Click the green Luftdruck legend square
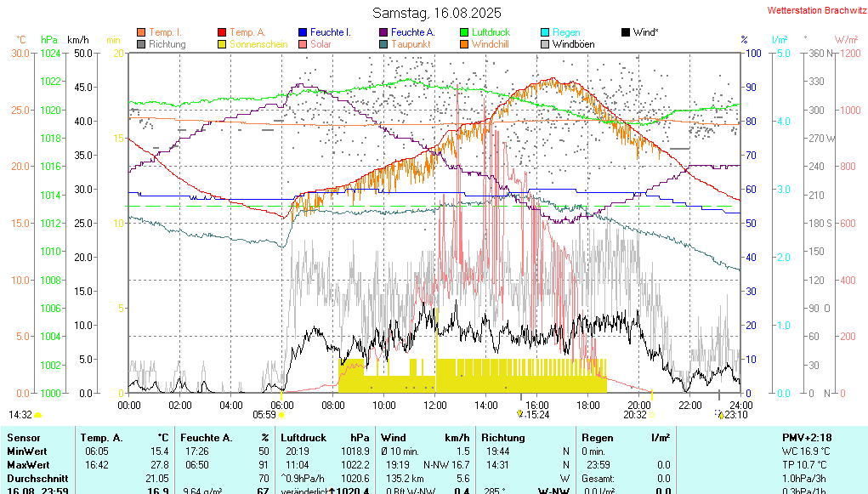 464,32
